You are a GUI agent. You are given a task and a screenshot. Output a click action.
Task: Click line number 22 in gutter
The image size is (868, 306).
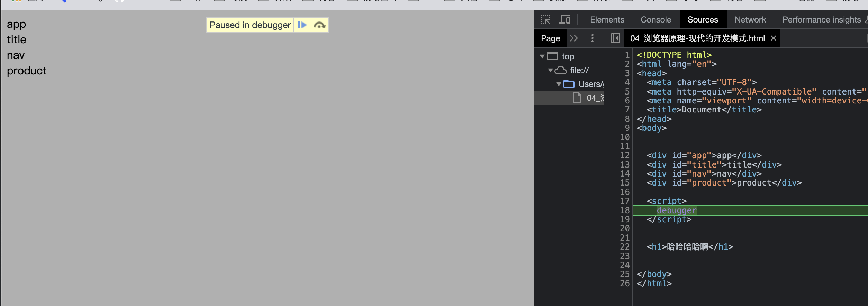coord(625,247)
